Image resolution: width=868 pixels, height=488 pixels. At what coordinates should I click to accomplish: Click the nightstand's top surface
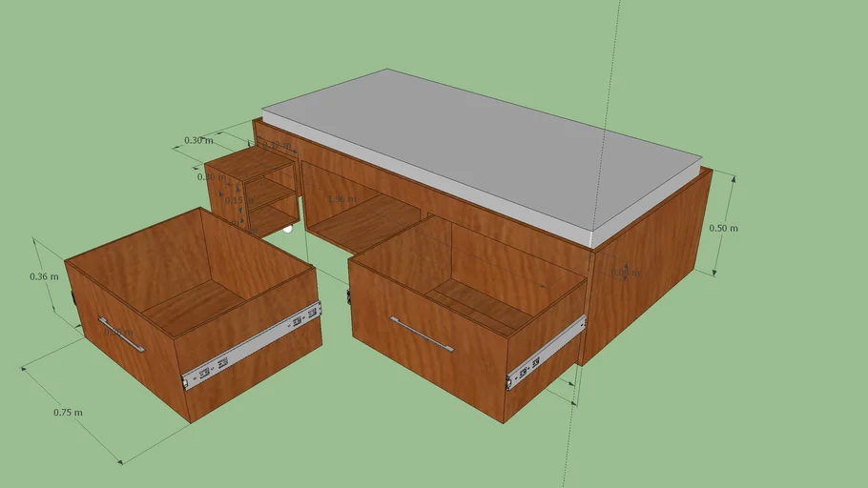[249, 164]
